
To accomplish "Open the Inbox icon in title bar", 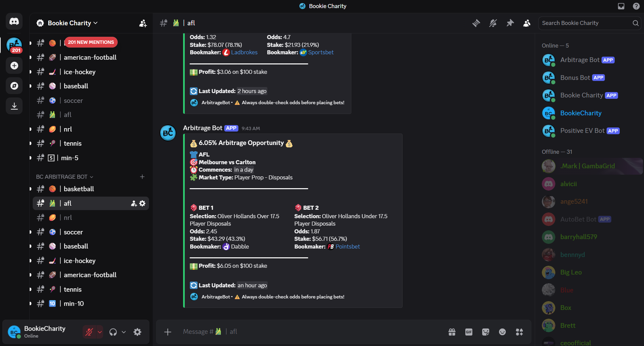I will point(621,6).
